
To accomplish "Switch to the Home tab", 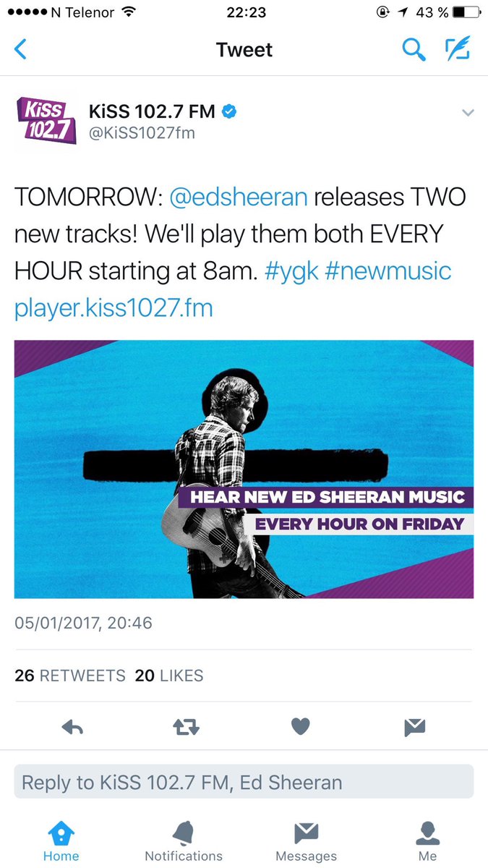I will (x=61, y=841).
